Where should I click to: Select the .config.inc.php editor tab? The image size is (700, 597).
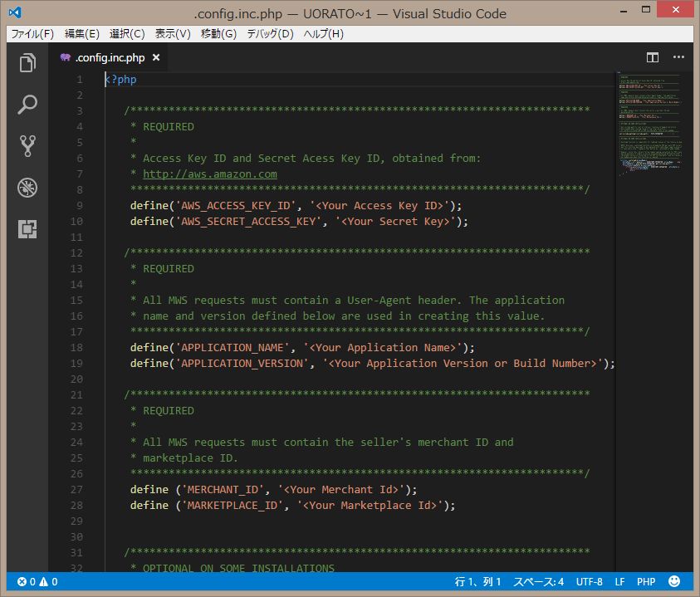[110, 57]
